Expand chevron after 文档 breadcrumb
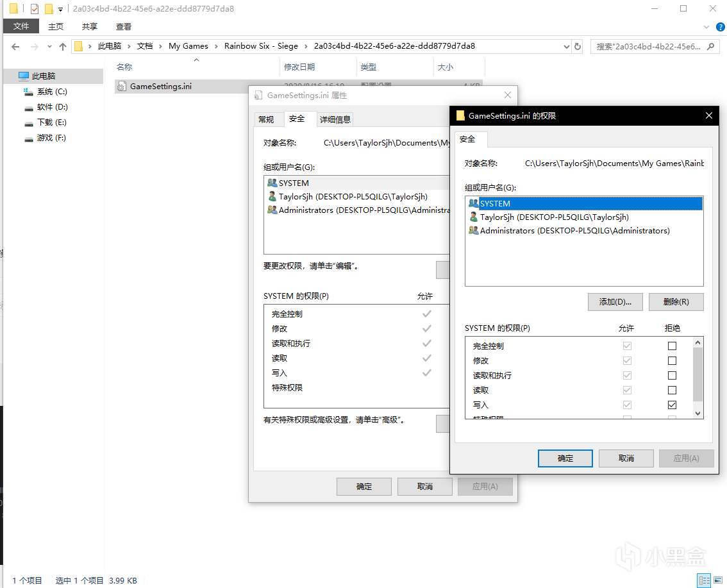Screen dimensions: 727x588 [x=160, y=46]
